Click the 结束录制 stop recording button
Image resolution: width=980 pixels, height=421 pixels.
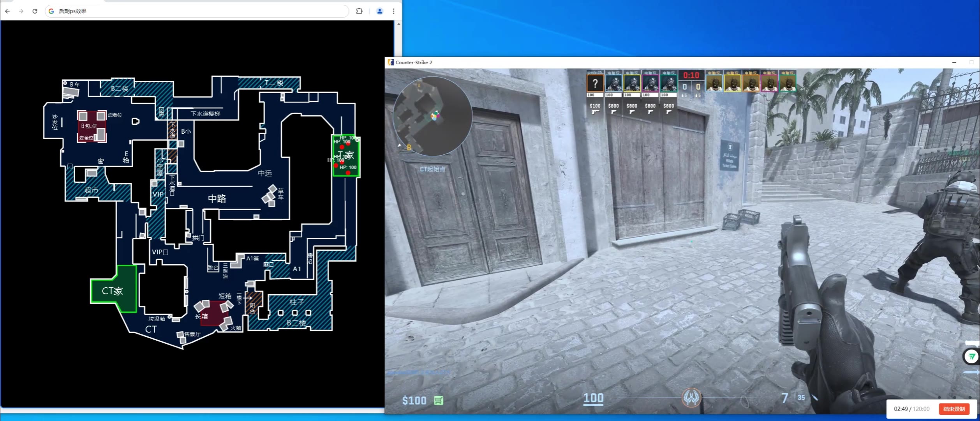954,409
